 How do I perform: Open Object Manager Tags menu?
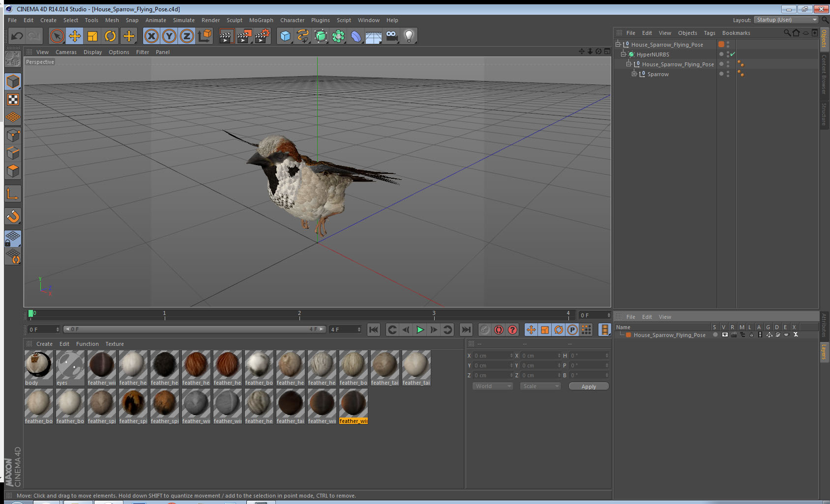710,33
